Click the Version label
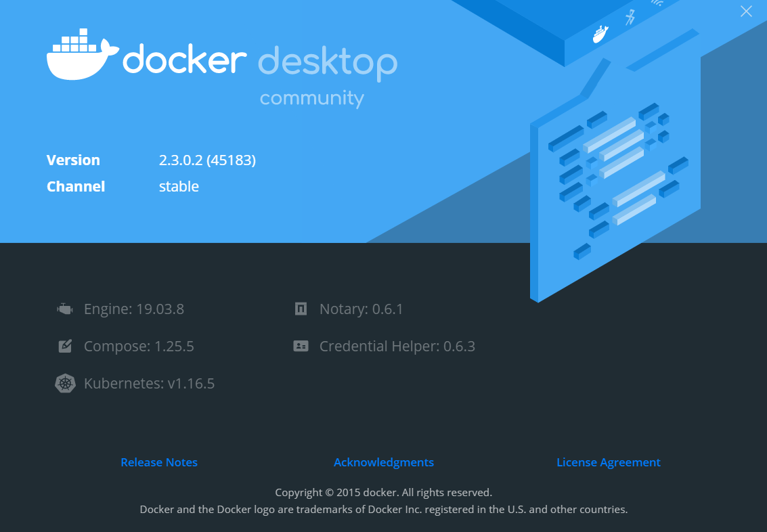This screenshot has width=767, height=532. pyautogui.click(x=73, y=160)
